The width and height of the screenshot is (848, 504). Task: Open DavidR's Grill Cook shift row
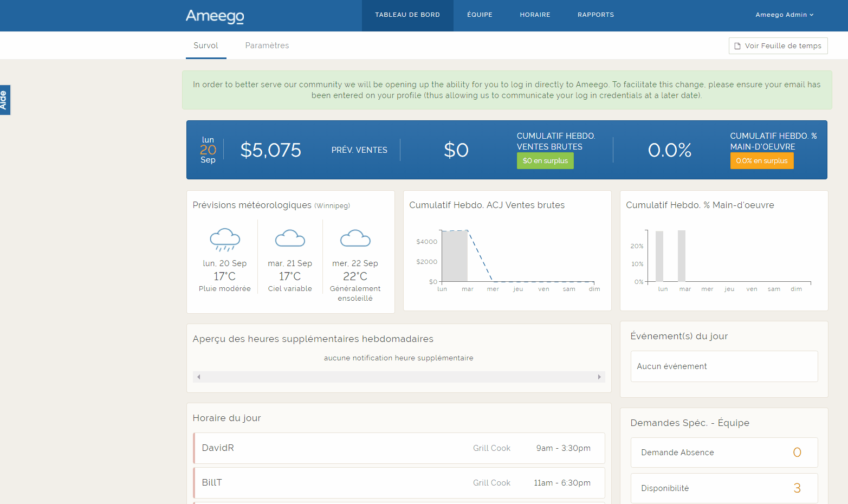click(x=399, y=448)
